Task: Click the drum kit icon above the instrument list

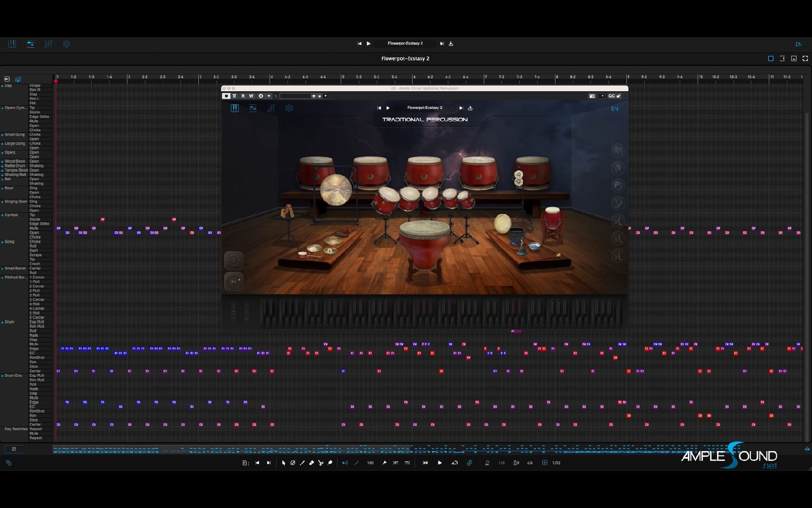Action: click(18, 79)
